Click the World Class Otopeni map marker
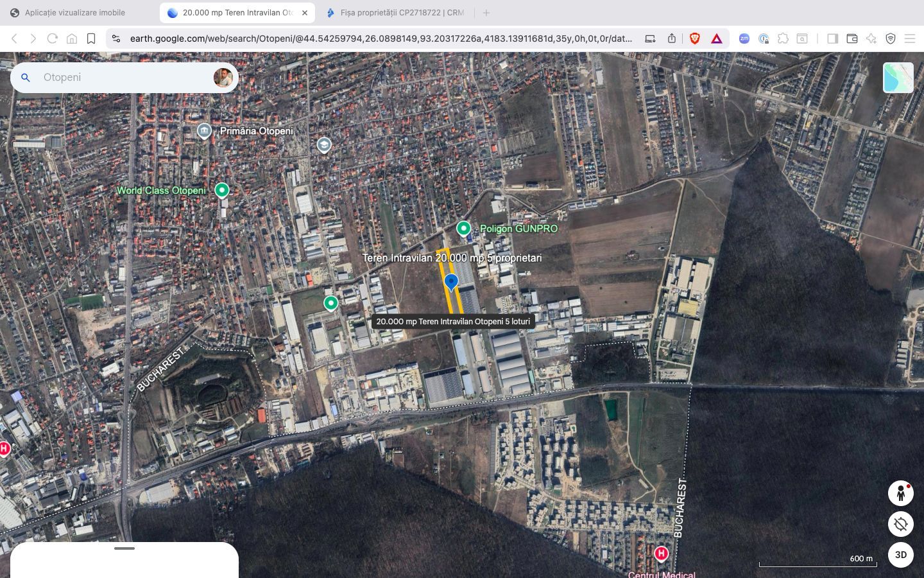Screen dimensions: 924x578 [222, 189]
